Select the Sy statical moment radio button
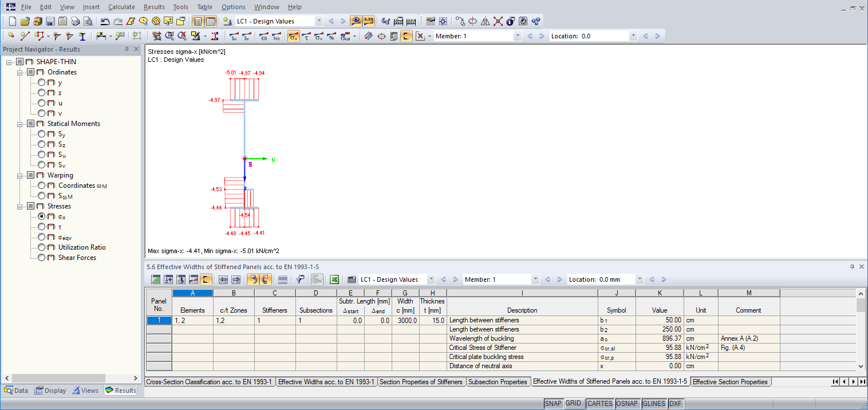Viewport: 868px width, 410px height. pos(42,134)
